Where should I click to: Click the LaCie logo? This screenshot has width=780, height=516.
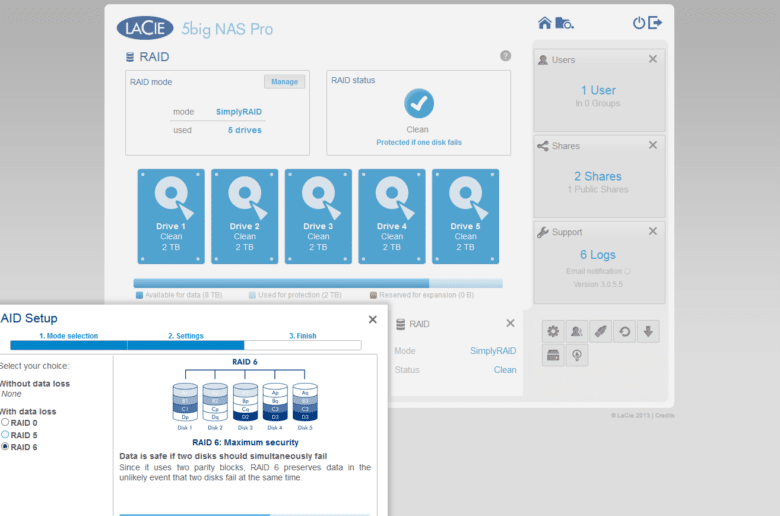coord(145,28)
